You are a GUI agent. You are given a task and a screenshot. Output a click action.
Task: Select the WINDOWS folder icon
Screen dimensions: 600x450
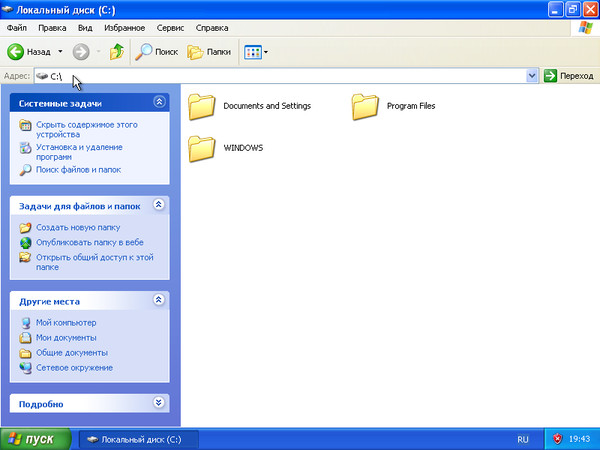(x=201, y=148)
